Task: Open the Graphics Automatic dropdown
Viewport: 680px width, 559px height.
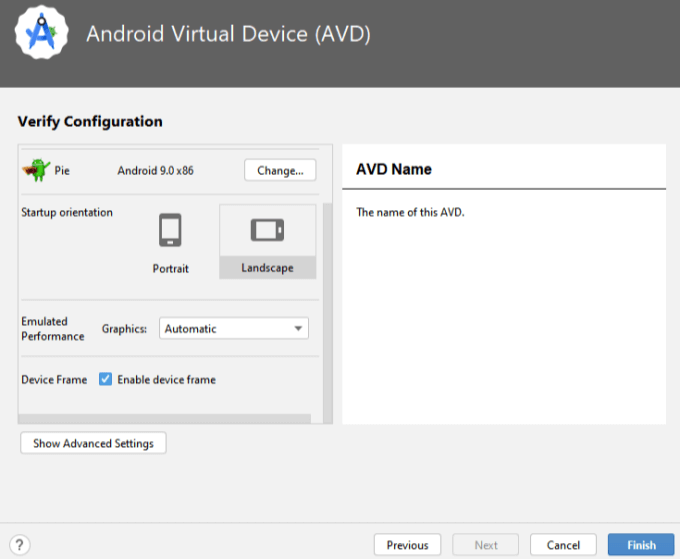Action: click(x=234, y=328)
